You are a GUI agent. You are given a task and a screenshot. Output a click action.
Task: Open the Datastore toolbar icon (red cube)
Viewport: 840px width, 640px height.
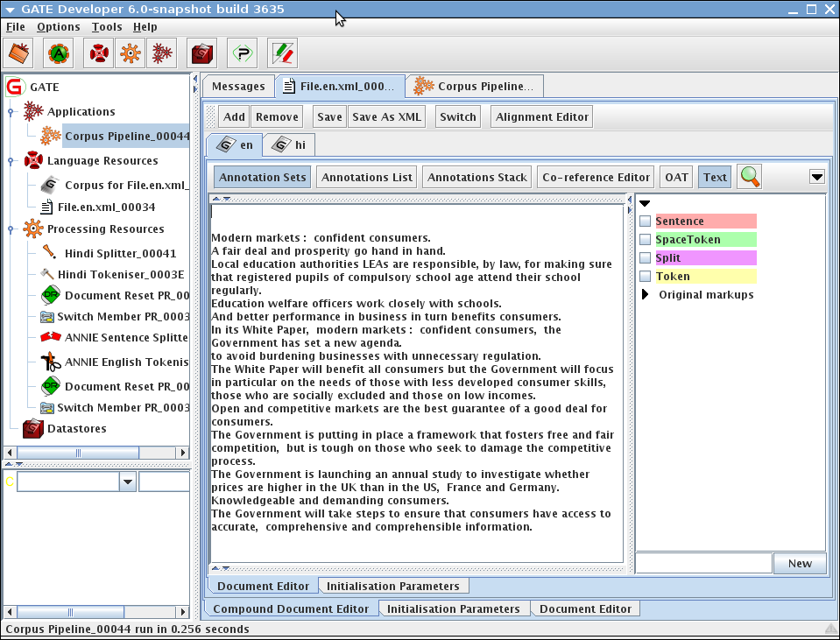point(203,53)
